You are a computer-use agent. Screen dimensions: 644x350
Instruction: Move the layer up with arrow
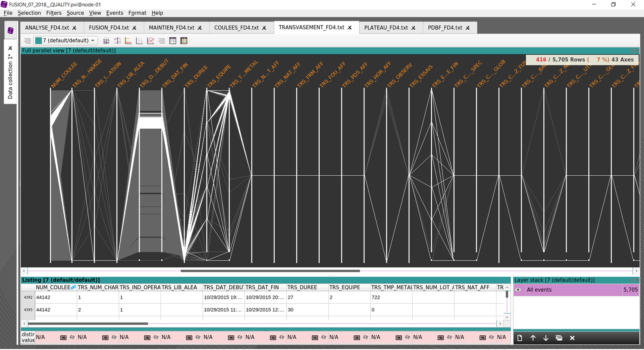pyautogui.click(x=533, y=338)
